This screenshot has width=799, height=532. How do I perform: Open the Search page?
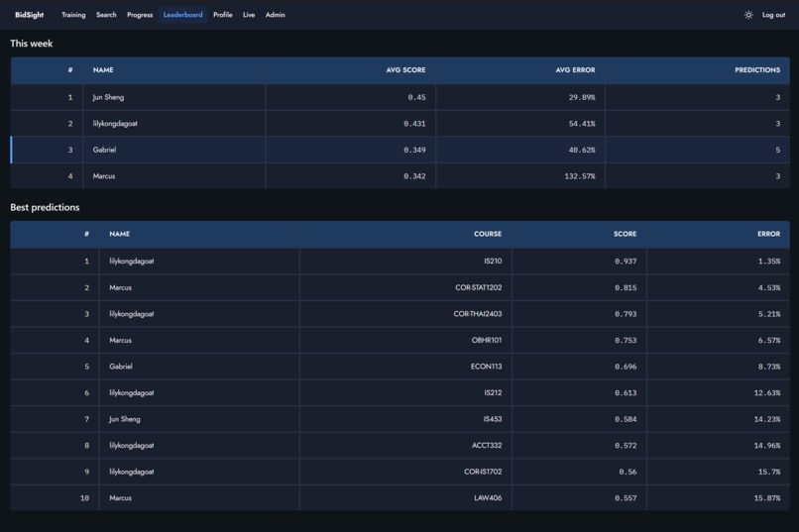tap(106, 15)
